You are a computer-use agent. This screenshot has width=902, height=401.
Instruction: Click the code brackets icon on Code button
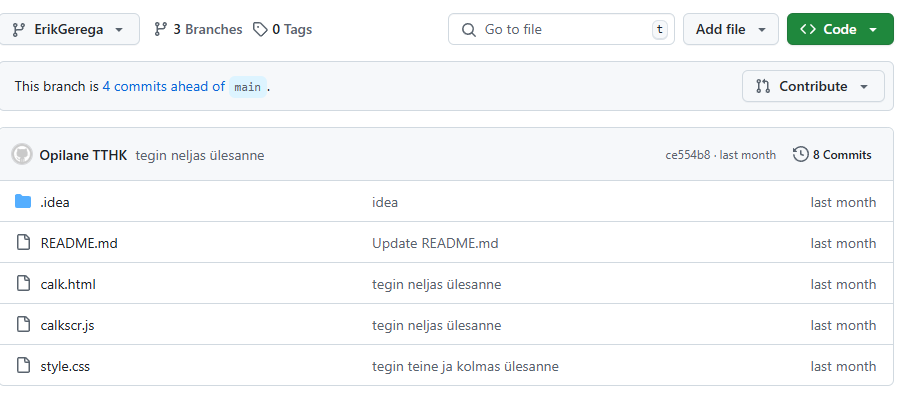pos(808,29)
